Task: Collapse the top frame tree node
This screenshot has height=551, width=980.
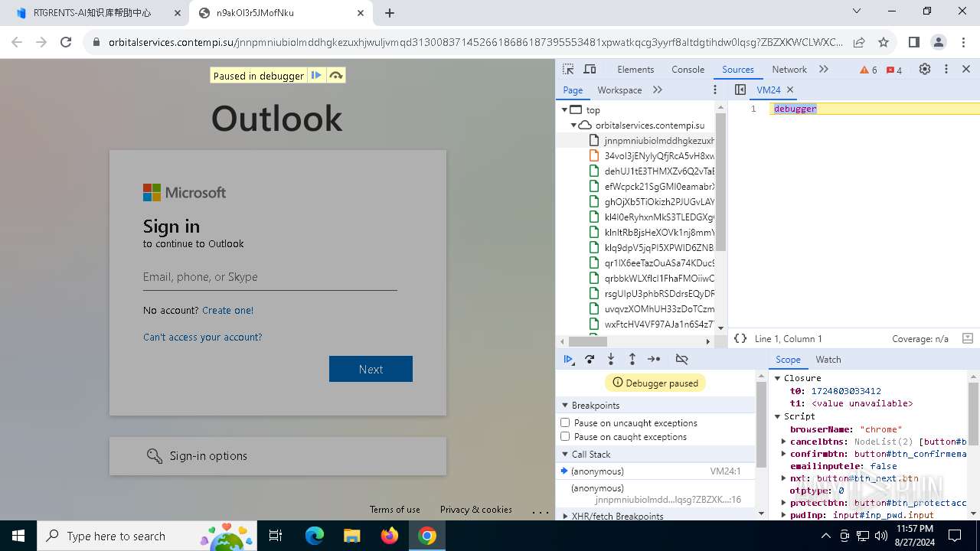Action: point(564,109)
